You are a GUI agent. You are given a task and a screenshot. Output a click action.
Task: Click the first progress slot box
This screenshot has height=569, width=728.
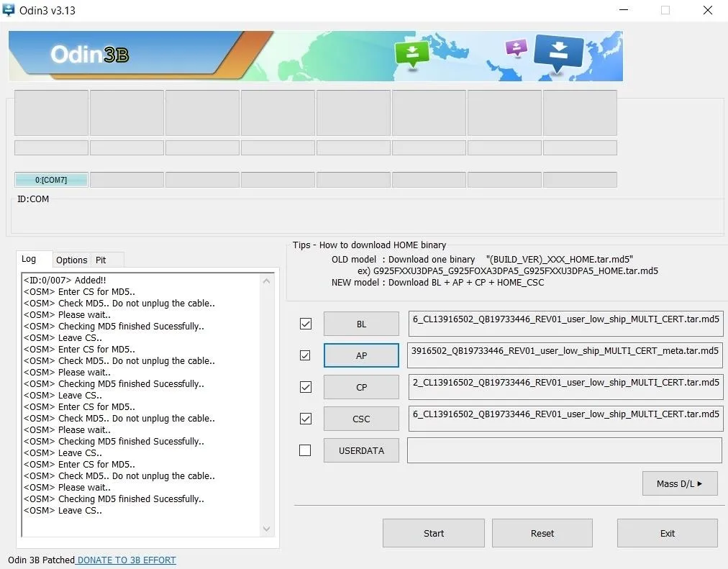click(x=51, y=113)
